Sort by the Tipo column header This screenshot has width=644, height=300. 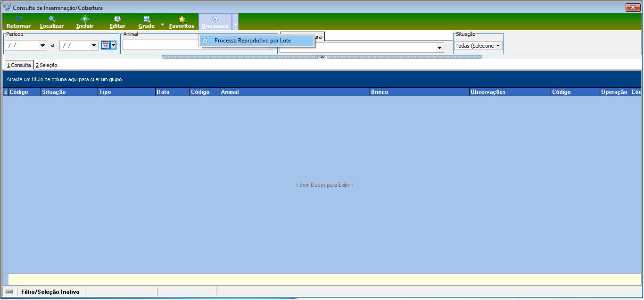(x=126, y=92)
